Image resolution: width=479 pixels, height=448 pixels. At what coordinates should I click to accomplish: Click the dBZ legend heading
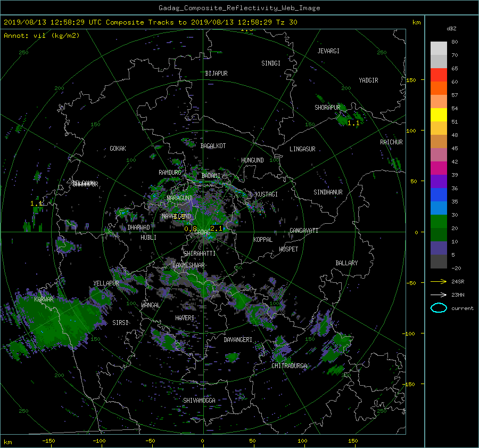pyautogui.click(x=451, y=29)
